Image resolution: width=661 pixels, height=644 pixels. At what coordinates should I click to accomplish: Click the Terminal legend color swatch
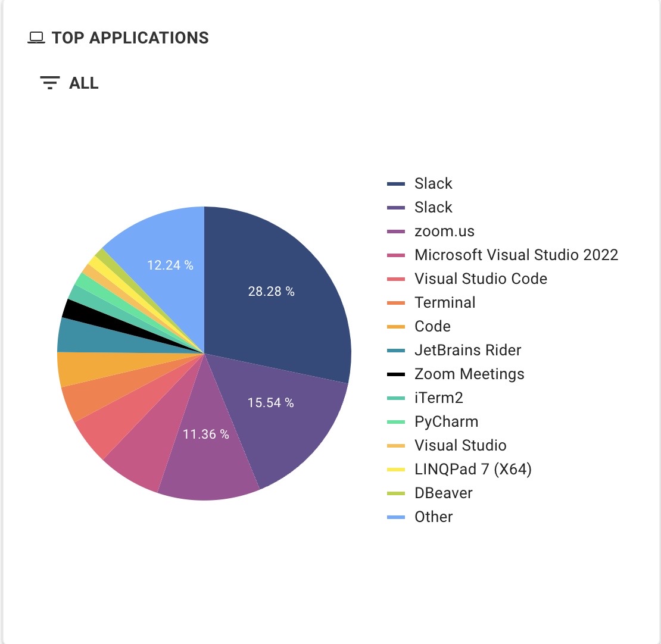(396, 302)
